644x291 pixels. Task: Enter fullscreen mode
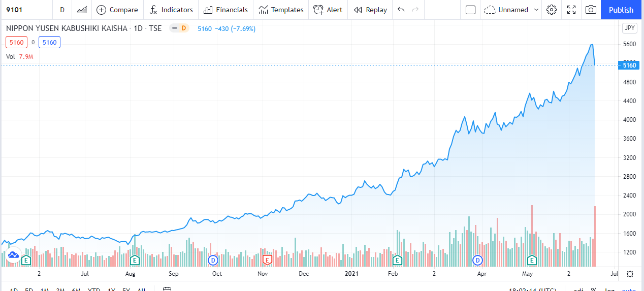pyautogui.click(x=571, y=10)
